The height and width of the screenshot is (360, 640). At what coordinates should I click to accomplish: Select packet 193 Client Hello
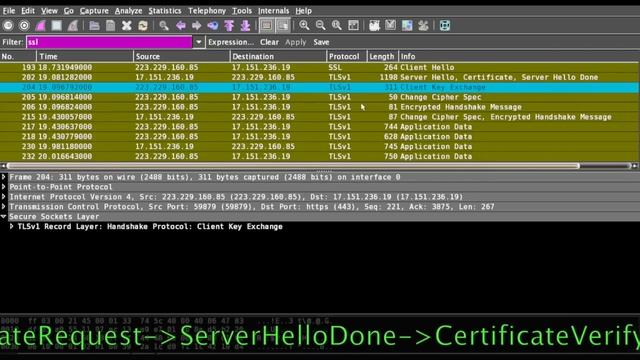click(x=319, y=67)
